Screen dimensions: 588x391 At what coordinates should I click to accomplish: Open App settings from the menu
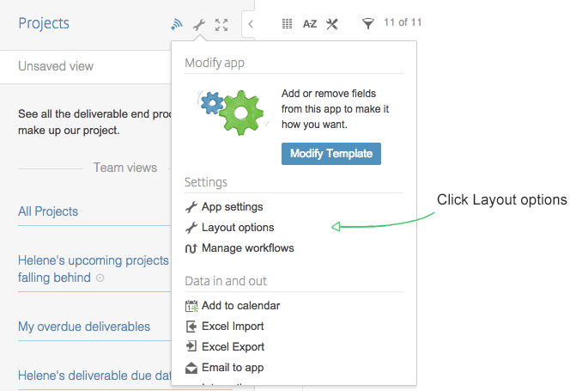232,207
